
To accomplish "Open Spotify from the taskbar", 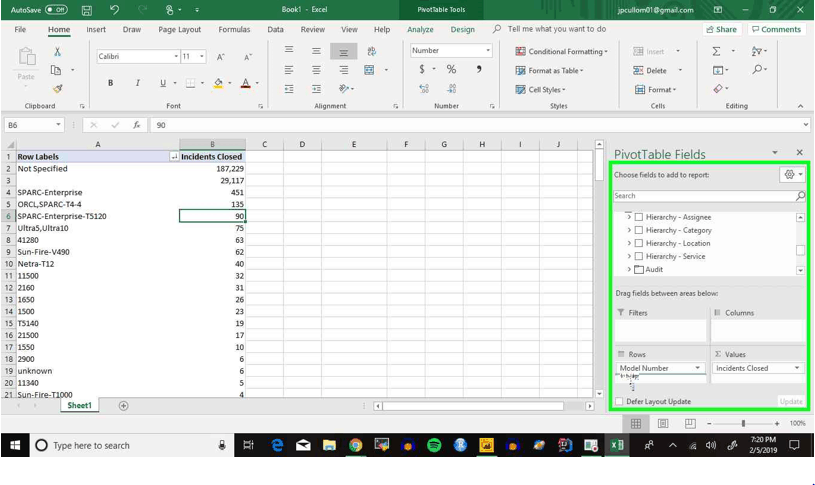I will coord(434,445).
